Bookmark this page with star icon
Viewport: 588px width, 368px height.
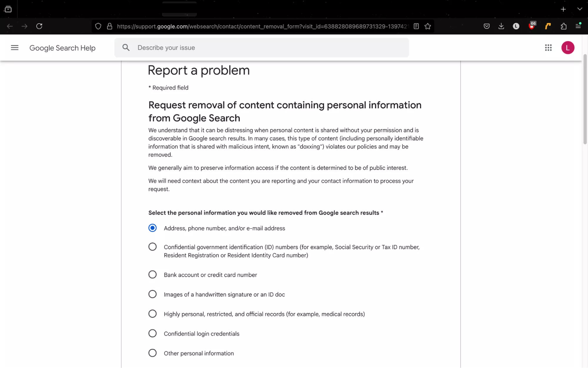pyautogui.click(x=428, y=26)
